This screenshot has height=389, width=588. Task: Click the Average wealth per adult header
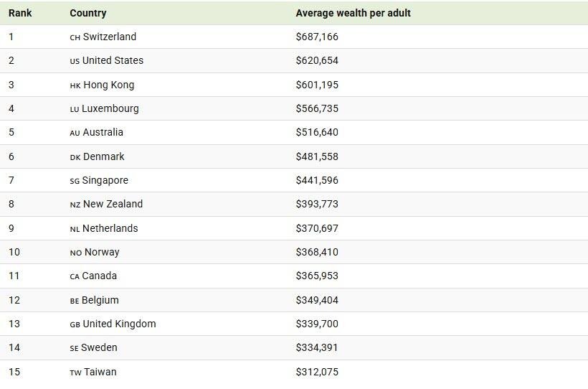353,13
